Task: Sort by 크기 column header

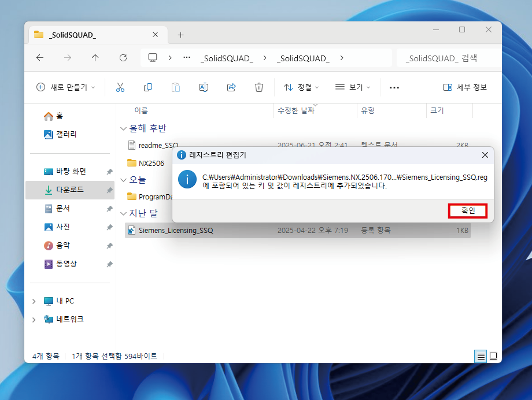Action: click(437, 110)
